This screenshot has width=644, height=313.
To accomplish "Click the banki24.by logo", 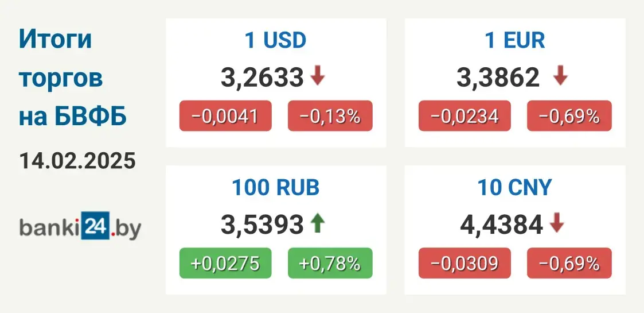I will click(80, 226).
